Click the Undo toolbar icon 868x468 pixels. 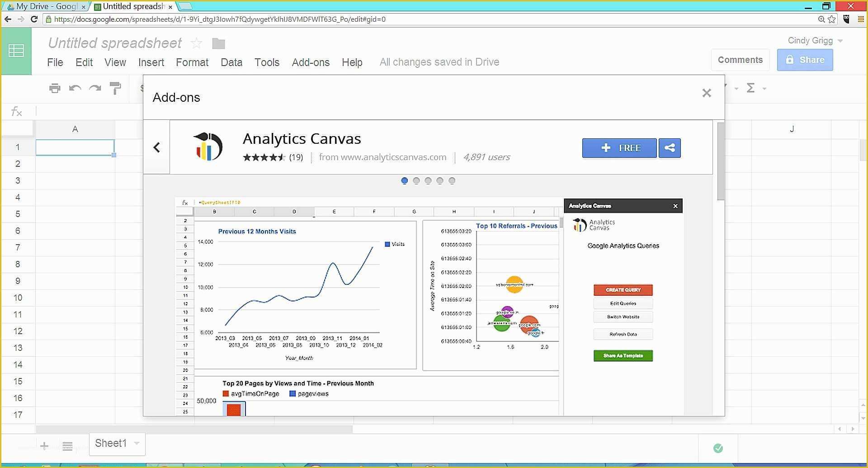pos(75,88)
